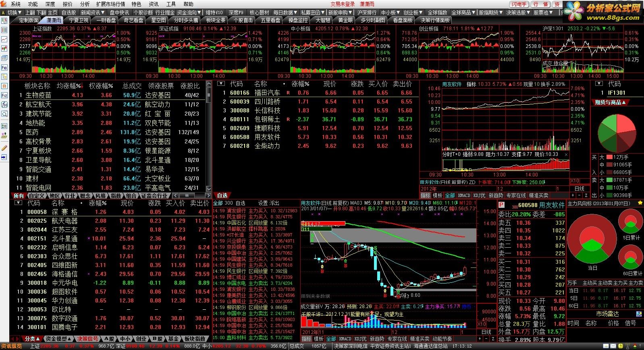Open the 新闻资讯 dropdown in toolbar
The height and width of the screenshot is (350, 644).
point(92,12)
